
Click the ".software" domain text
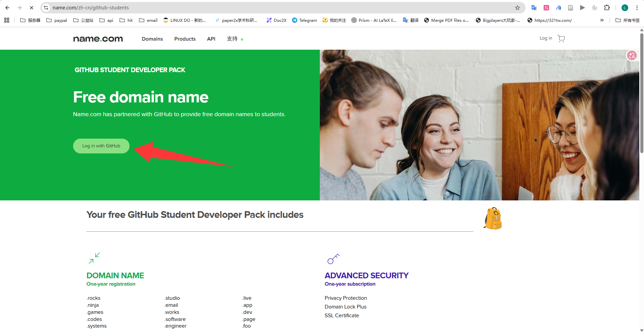pyautogui.click(x=175, y=319)
